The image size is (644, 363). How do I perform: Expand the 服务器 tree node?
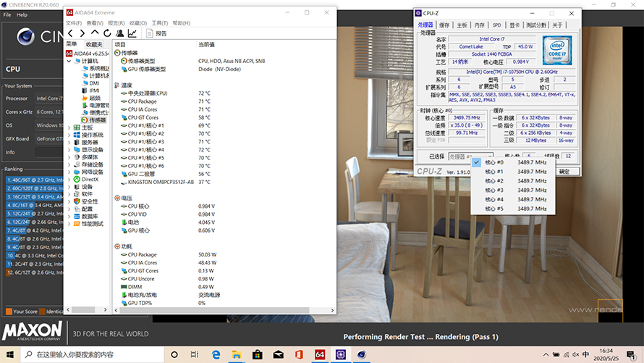pyautogui.click(x=69, y=142)
